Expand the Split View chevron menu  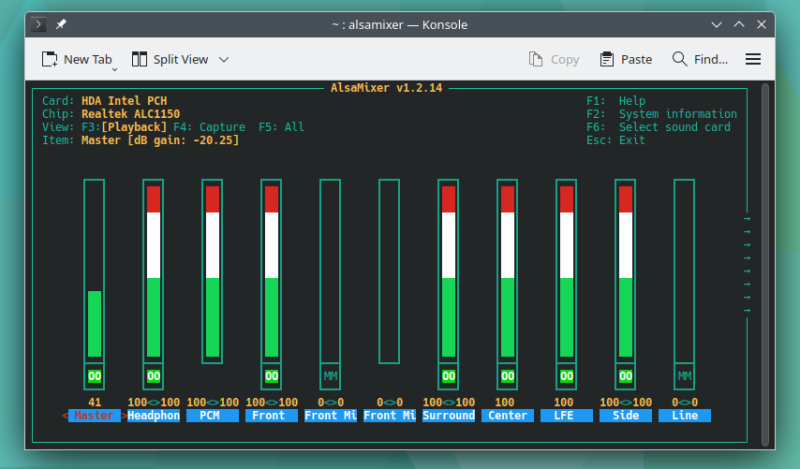coord(223,60)
